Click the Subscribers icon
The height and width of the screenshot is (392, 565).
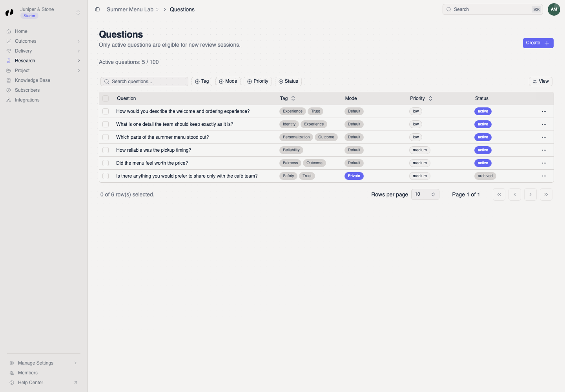[9, 90]
